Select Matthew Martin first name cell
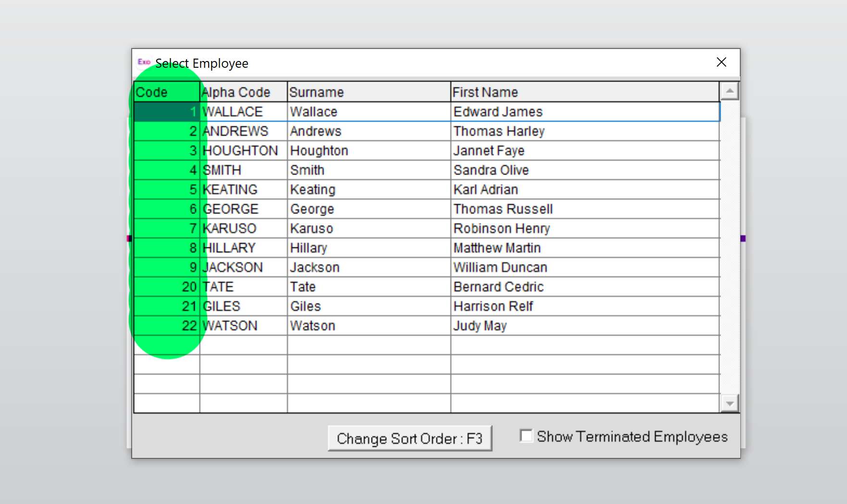Viewport: 847px width, 504px height. click(x=497, y=248)
